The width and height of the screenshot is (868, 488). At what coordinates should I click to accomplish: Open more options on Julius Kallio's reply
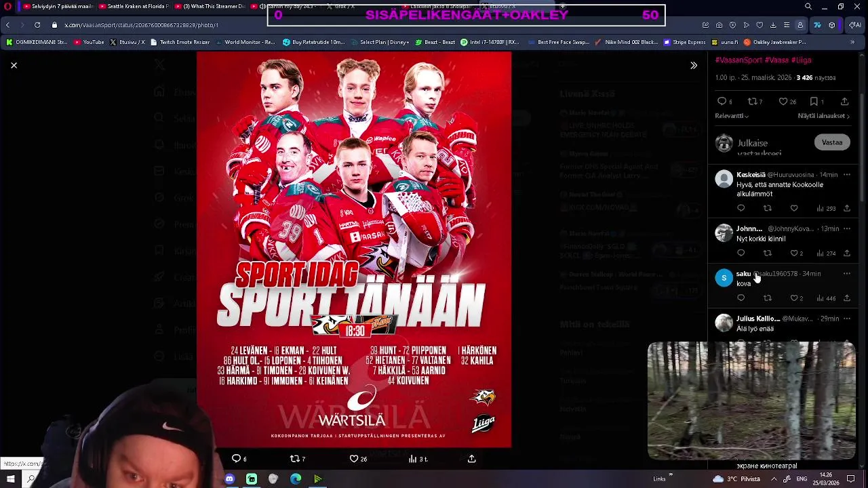tap(846, 319)
